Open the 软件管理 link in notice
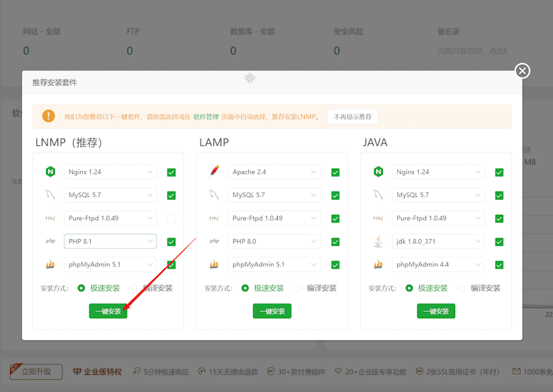553x392 pixels. (206, 117)
